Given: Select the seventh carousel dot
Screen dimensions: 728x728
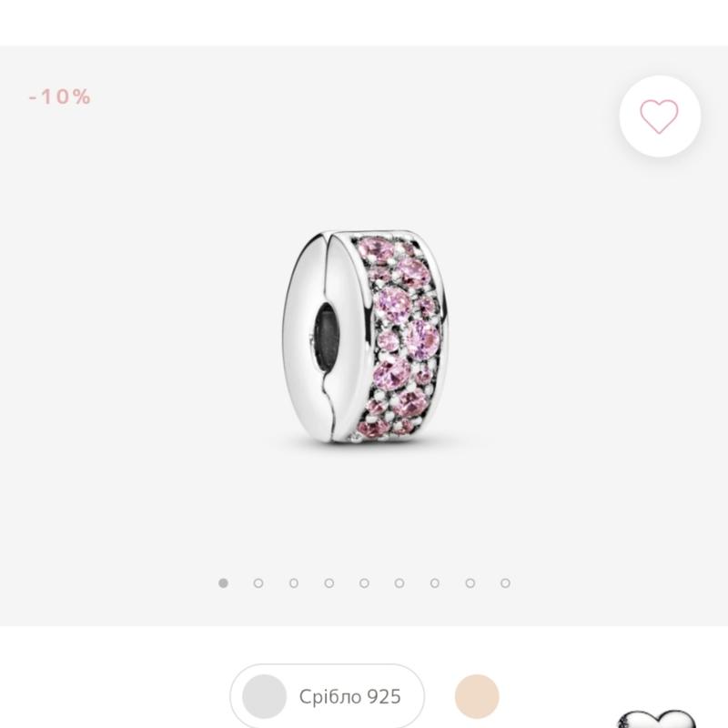Looking at the screenshot, I should [x=435, y=582].
